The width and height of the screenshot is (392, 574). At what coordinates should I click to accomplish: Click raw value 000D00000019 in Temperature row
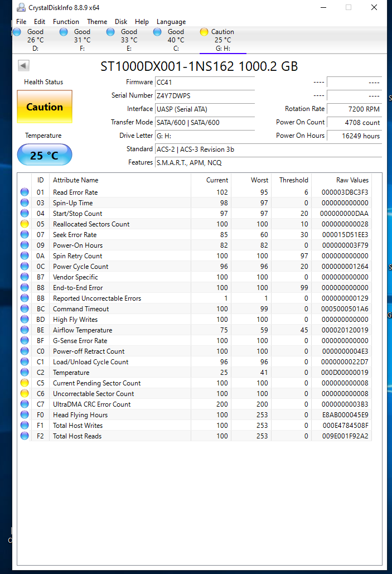[x=345, y=373]
